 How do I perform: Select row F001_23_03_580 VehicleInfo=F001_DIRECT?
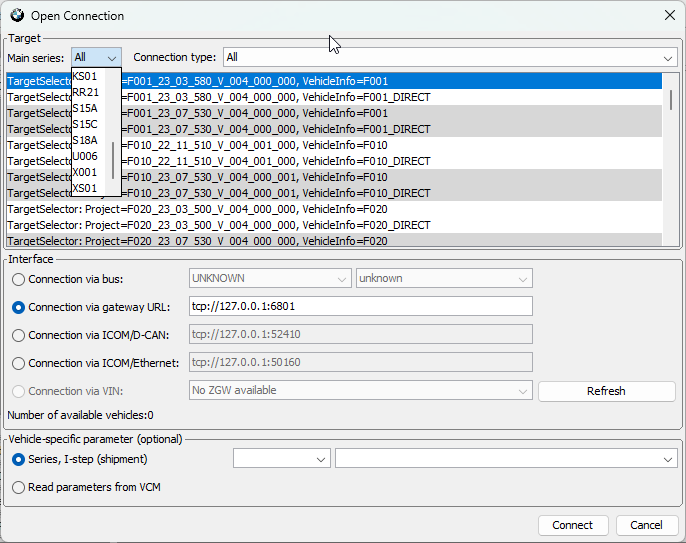(x=334, y=97)
